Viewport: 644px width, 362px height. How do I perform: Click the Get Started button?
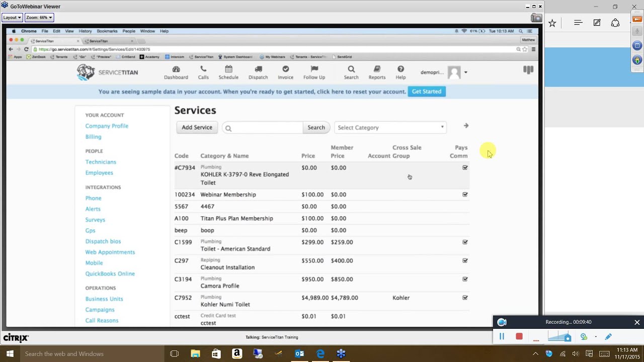427,92
